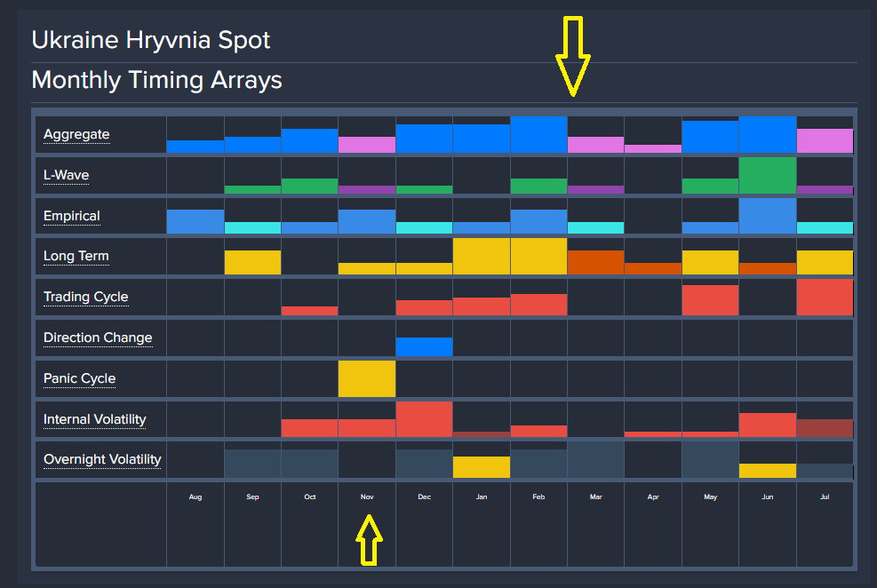The height and width of the screenshot is (588, 877).
Task: Open the Trading Cycle row label
Action: pyautogui.click(x=86, y=298)
